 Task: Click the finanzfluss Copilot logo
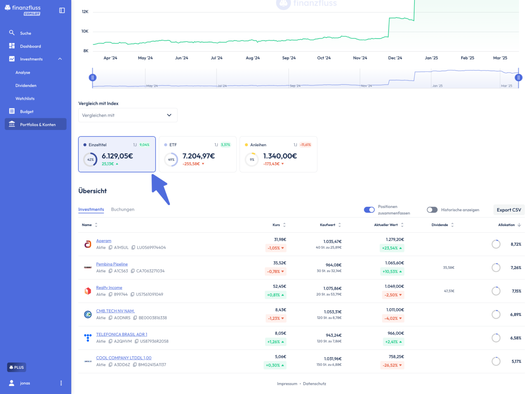(23, 10)
